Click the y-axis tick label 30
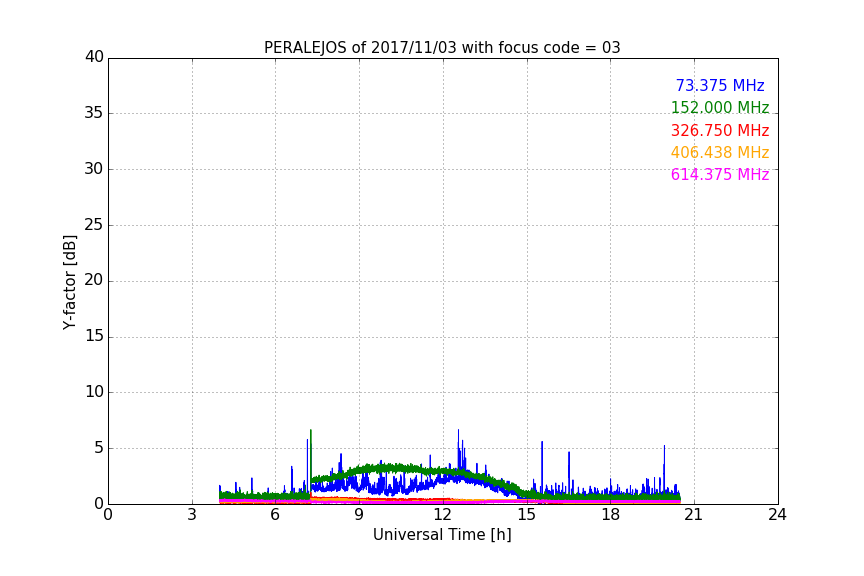The image size is (864, 576). click(x=94, y=169)
